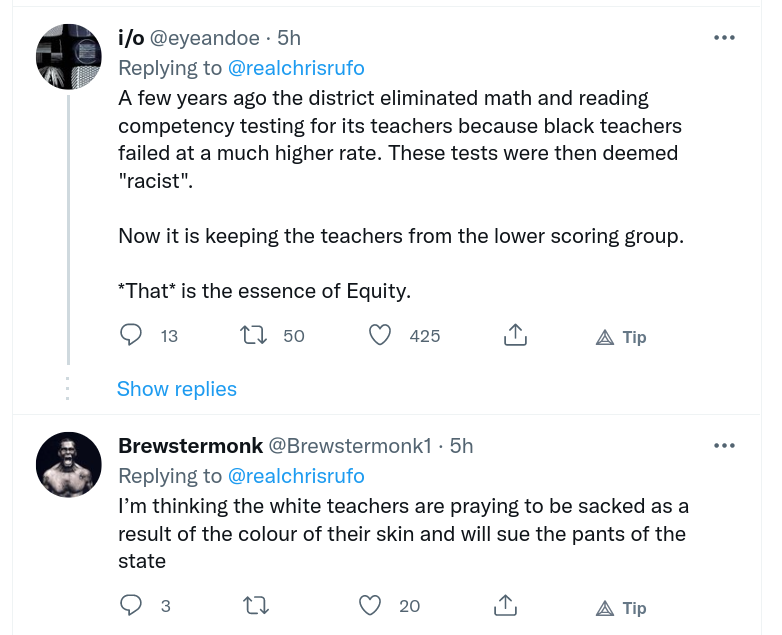Share the i/o tweet
The width and height of the screenshot is (782, 635).
(x=514, y=336)
